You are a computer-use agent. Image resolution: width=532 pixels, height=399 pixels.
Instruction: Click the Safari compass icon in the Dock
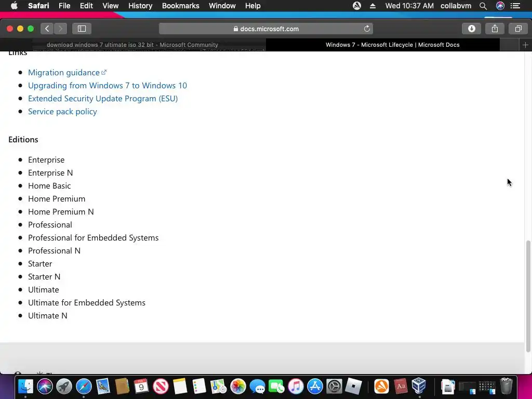click(84, 386)
